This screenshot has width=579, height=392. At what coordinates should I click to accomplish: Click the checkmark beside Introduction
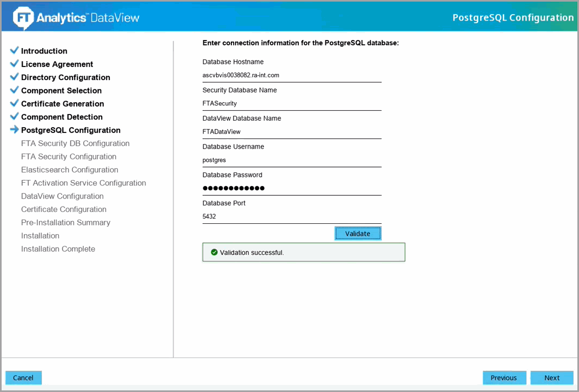15,51
